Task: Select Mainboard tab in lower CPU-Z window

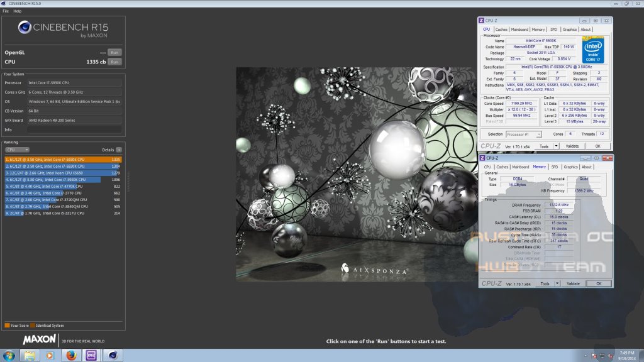Action: 521,167
